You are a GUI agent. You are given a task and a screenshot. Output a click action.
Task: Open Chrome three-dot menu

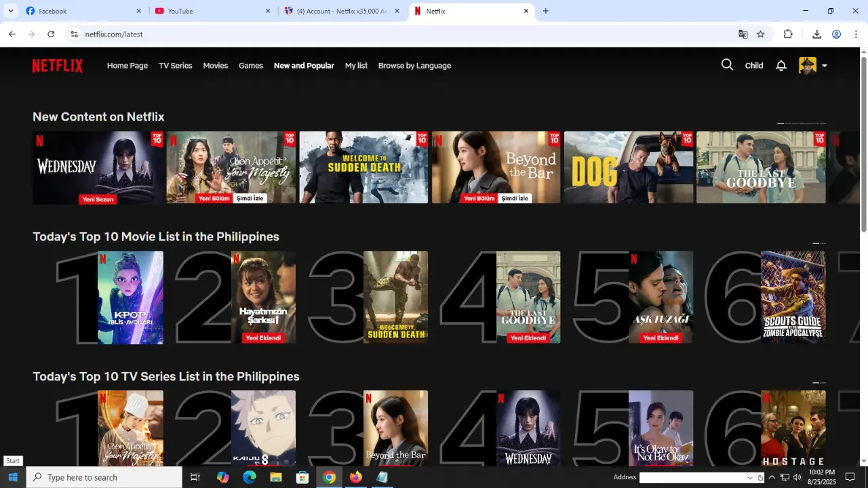(856, 34)
